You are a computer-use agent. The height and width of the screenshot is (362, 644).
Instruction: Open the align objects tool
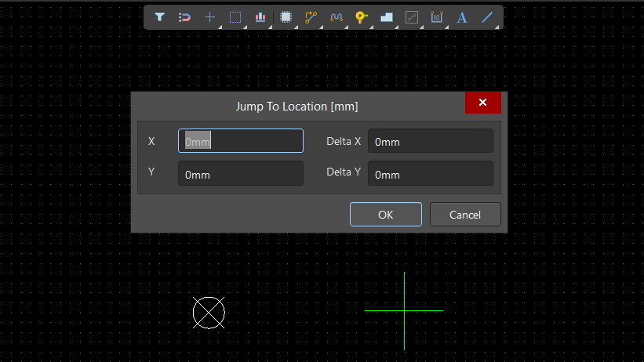click(260, 16)
